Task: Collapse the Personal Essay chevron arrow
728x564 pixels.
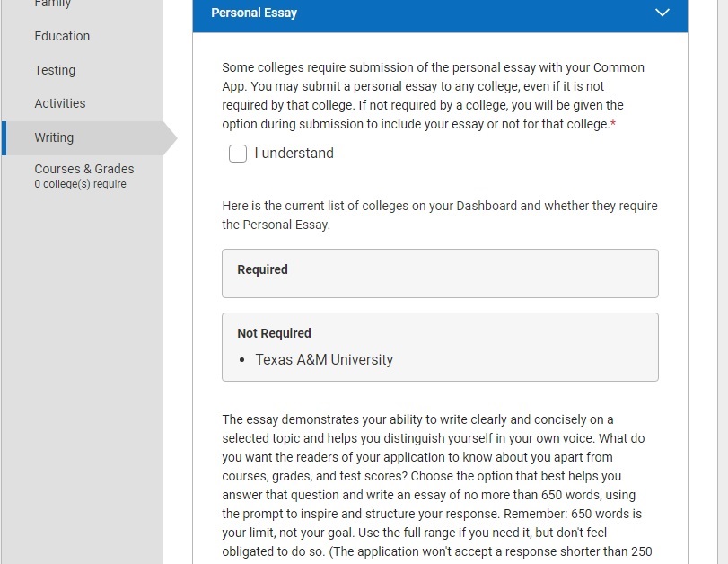Action: [x=662, y=13]
